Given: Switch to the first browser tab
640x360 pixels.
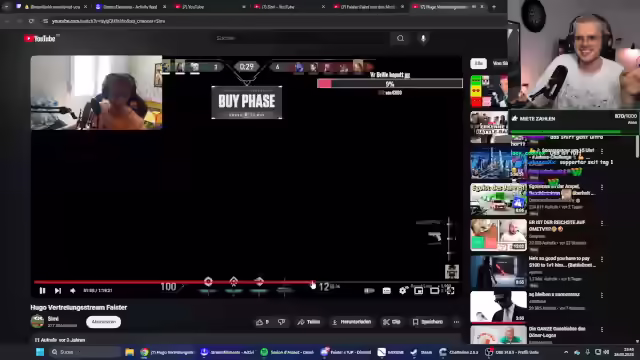Looking at the screenshot, I should pos(50,7).
